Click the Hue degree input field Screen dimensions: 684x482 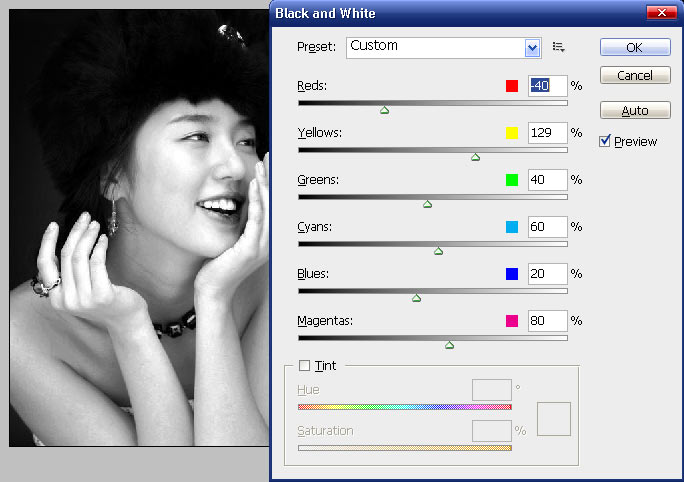[492, 390]
